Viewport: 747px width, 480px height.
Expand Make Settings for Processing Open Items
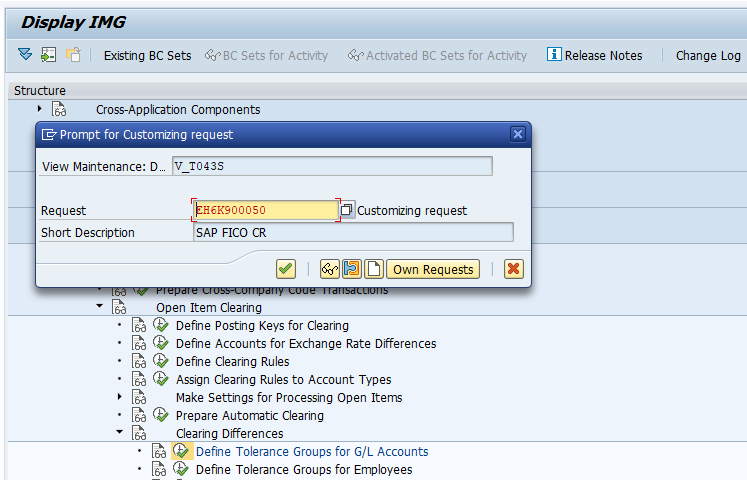click(x=120, y=396)
